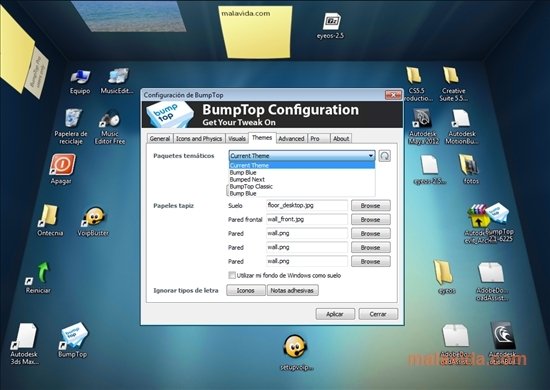
Task: Click the refresh themes icon button
Action: [x=385, y=156]
